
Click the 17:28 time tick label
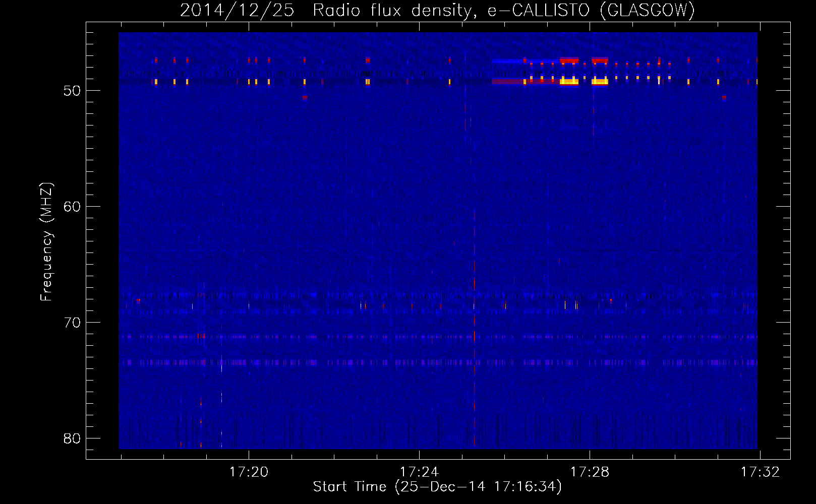tap(590, 472)
